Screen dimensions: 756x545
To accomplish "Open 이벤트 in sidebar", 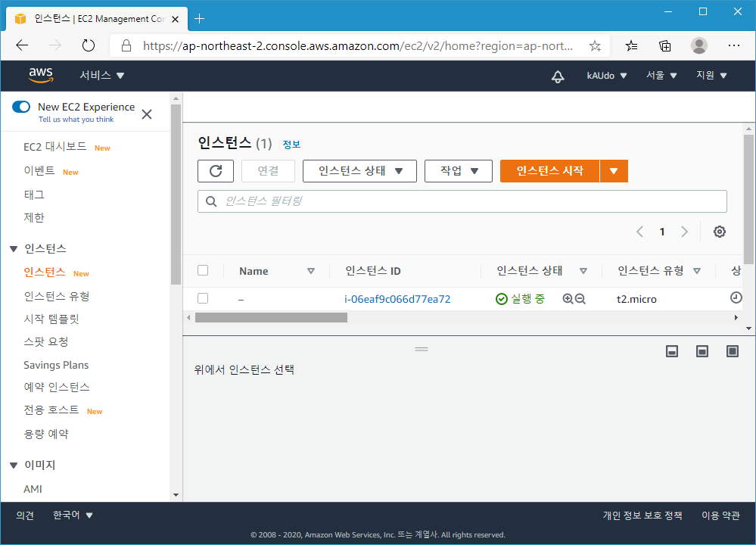I will 39,171.
